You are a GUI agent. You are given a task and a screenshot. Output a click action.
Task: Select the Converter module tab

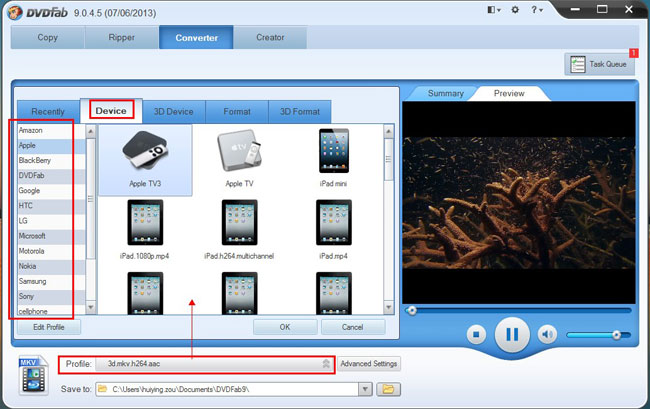point(196,37)
